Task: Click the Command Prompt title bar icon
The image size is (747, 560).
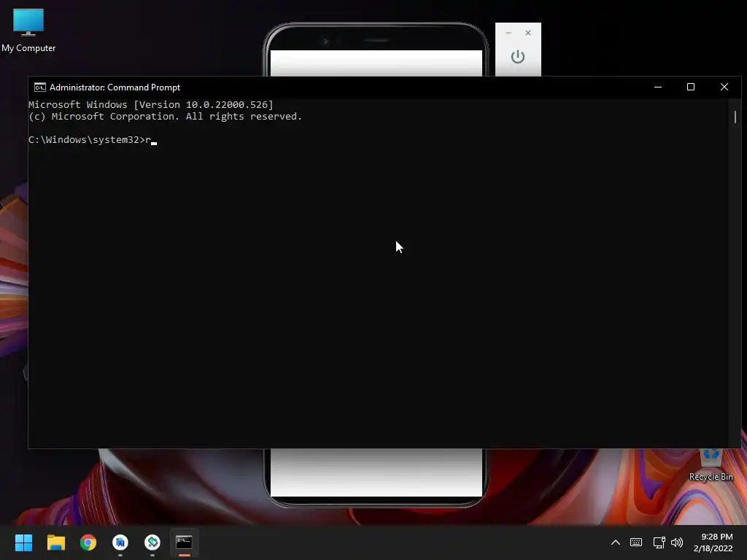Action: (x=39, y=87)
